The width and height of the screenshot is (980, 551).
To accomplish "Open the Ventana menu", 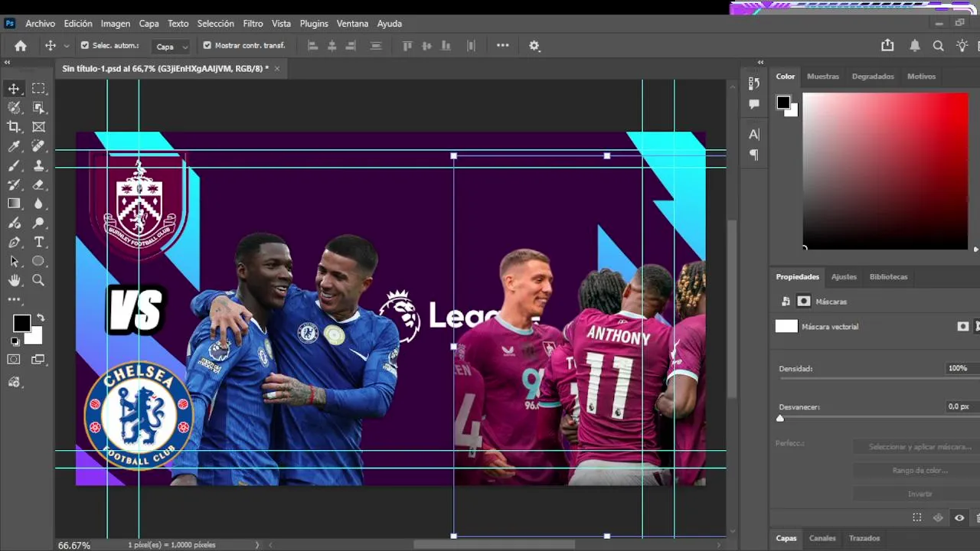I will [x=352, y=24].
